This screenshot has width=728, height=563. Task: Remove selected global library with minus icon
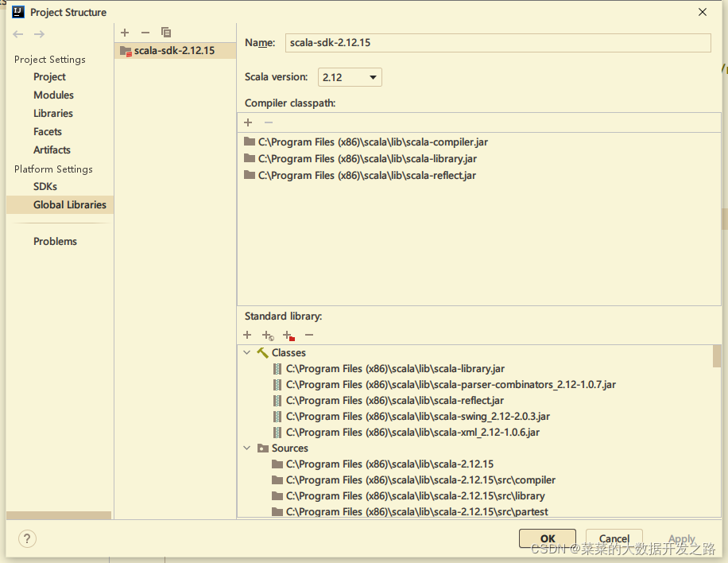point(145,33)
